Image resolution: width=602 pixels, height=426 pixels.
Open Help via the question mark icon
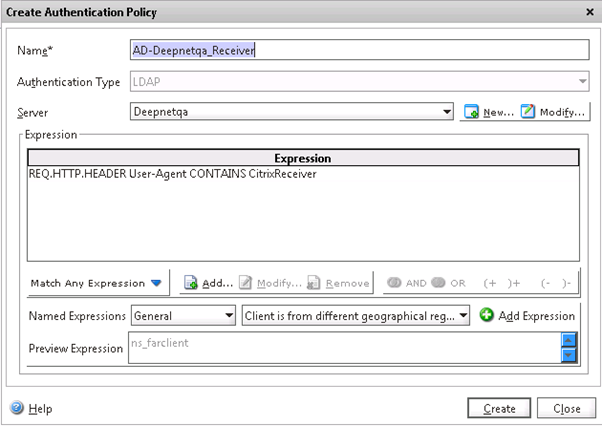click(17, 408)
